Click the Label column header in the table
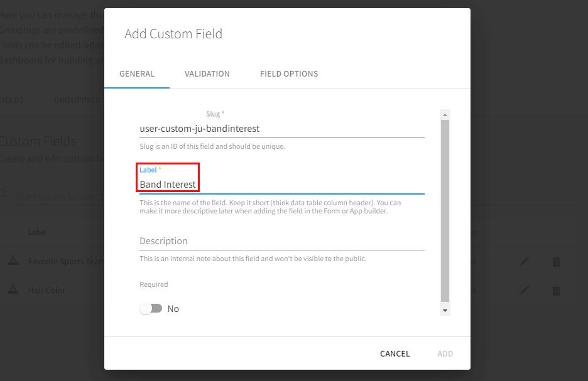The height and width of the screenshot is (381, 588). click(37, 232)
